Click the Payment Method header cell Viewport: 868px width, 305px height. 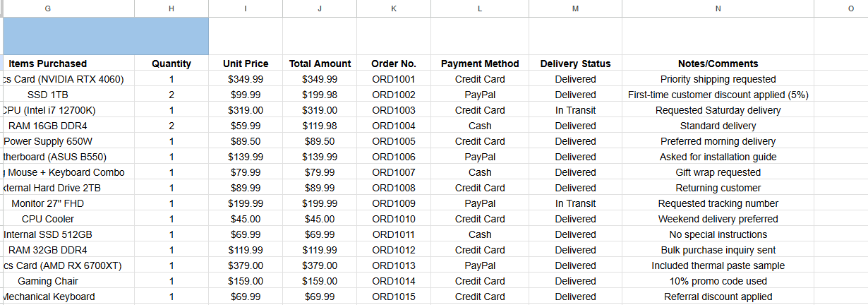tap(480, 64)
